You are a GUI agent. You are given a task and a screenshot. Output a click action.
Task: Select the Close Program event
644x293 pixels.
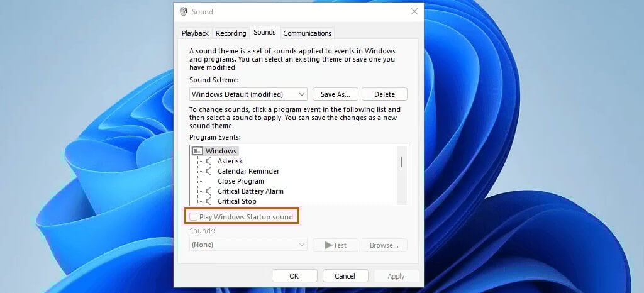(241, 181)
